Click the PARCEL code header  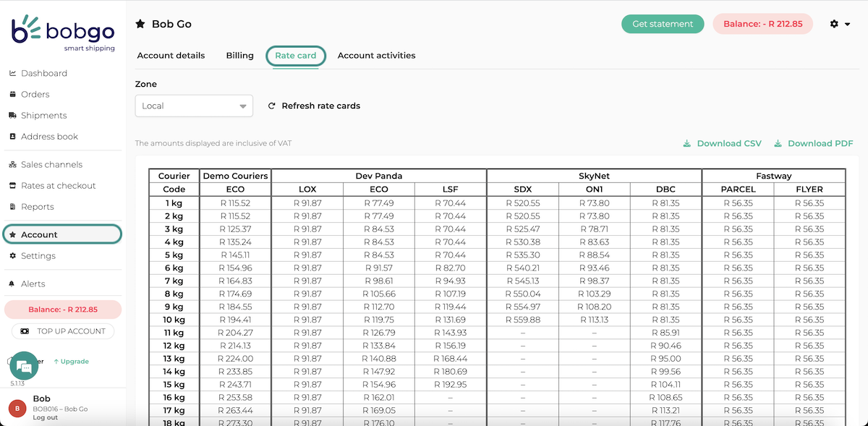738,189
